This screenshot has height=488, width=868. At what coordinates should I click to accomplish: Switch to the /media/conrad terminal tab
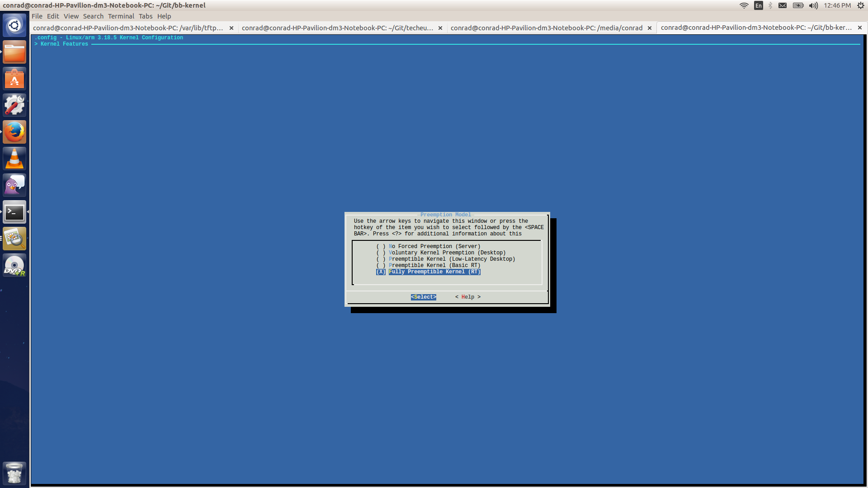(546, 28)
